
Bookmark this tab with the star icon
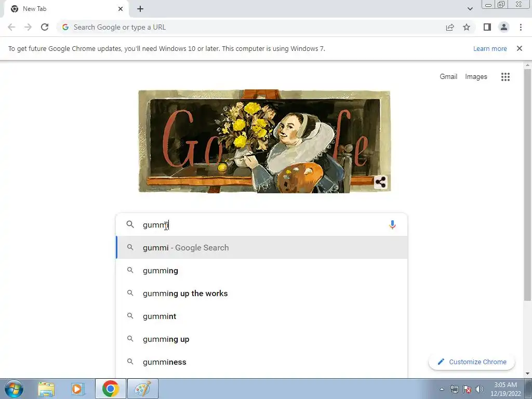click(x=467, y=27)
